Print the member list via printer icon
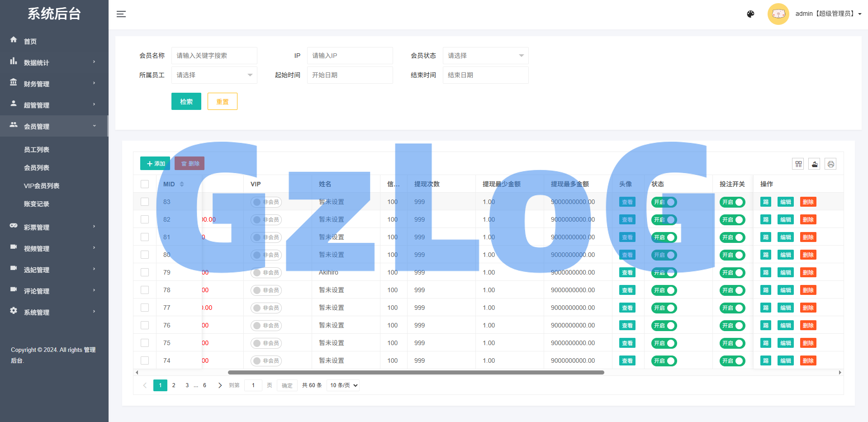868x422 pixels. pos(830,164)
